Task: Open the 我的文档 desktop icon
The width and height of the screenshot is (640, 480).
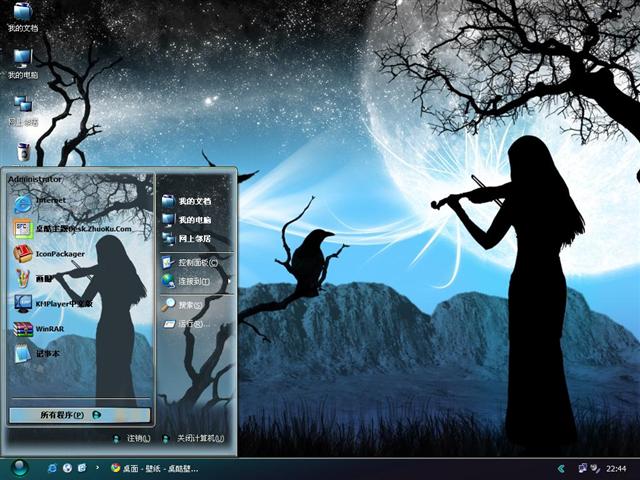Action: coord(23,17)
